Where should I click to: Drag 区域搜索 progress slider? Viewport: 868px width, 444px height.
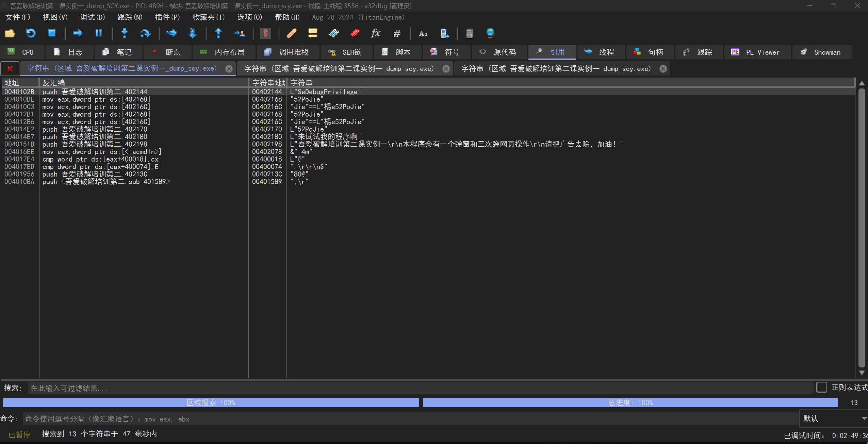[210, 402]
